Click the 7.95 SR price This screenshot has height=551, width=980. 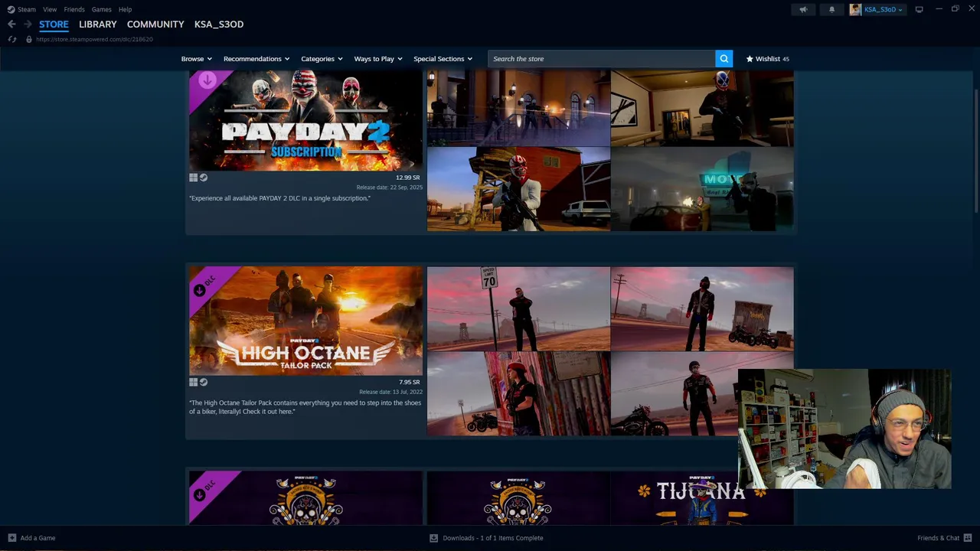409,382
